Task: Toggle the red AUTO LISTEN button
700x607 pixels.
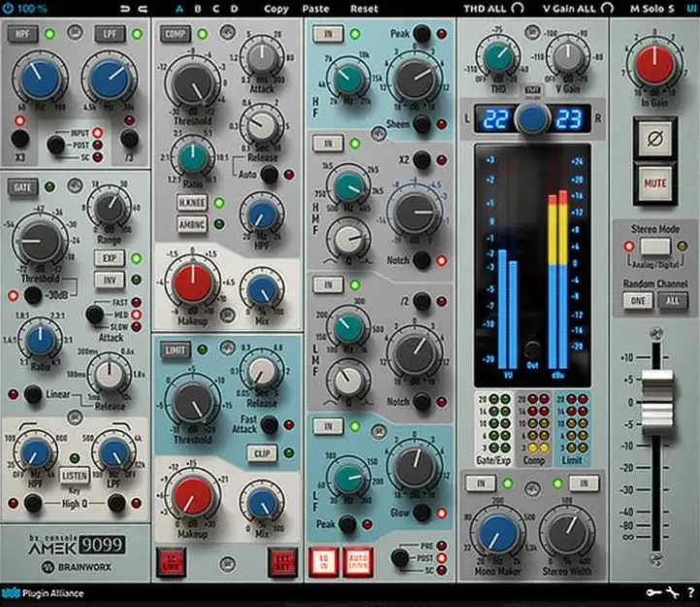Action: click(358, 562)
